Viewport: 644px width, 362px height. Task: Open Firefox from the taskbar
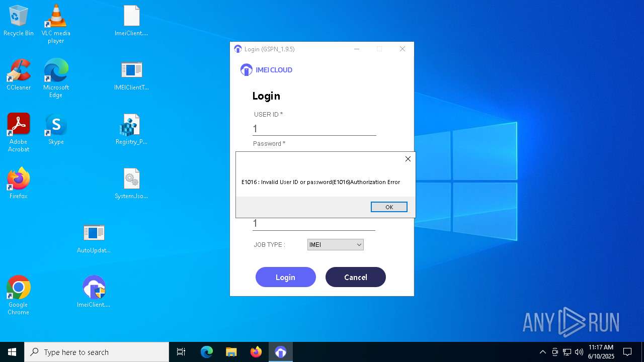click(256, 352)
